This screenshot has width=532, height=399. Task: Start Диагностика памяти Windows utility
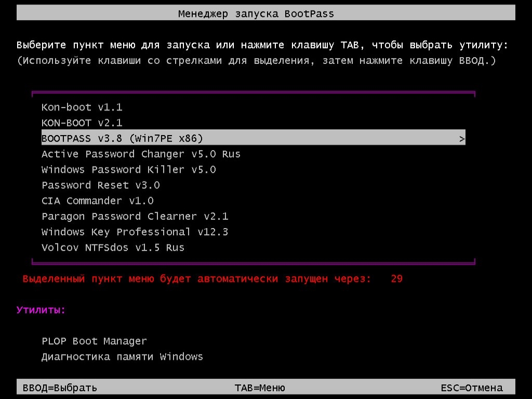click(122, 357)
